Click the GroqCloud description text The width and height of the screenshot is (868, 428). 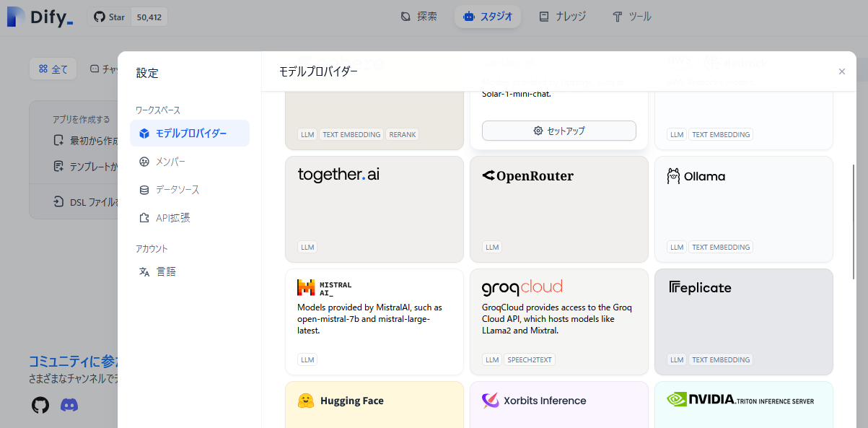click(557, 319)
